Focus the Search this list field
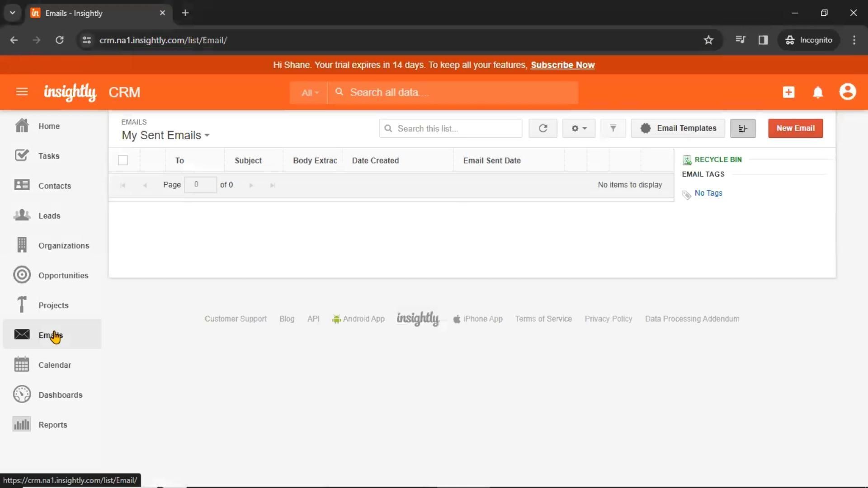This screenshot has height=488, width=868. (457, 129)
